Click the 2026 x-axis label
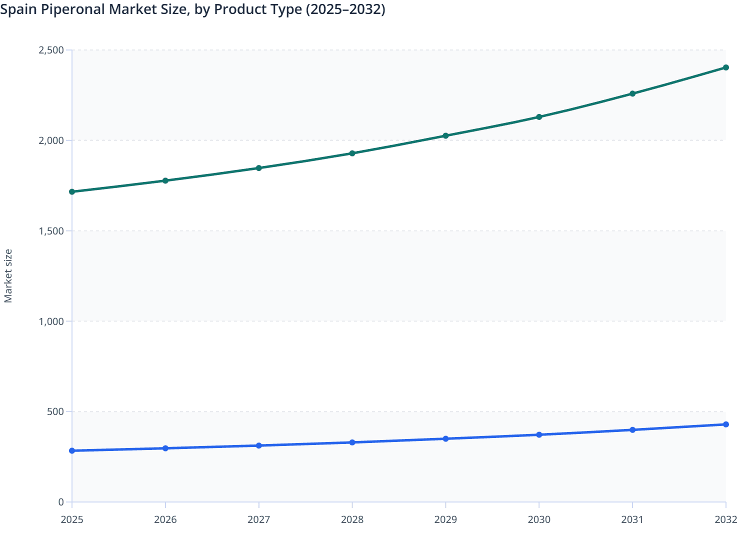The image size is (754, 560). coord(165,520)
